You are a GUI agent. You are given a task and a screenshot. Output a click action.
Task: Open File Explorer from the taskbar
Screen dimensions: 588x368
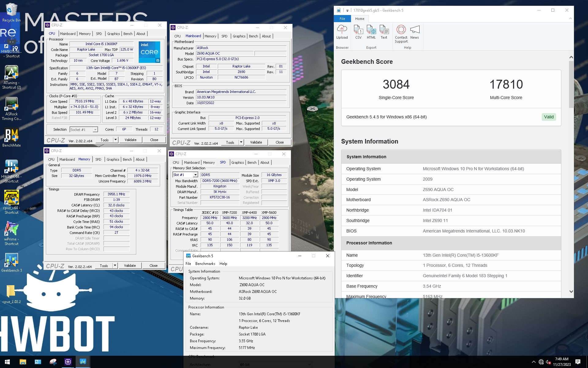(23, 362)
